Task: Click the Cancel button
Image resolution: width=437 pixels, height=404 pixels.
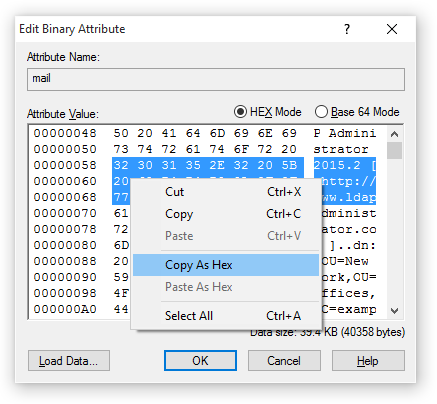Action: pyautogui.click(x=284, y=361)
